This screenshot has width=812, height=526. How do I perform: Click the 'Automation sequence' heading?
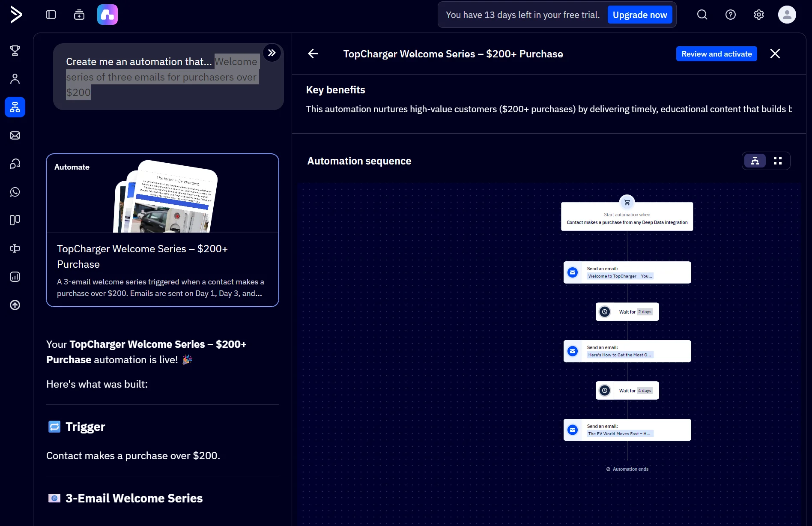tap(359, 161)
